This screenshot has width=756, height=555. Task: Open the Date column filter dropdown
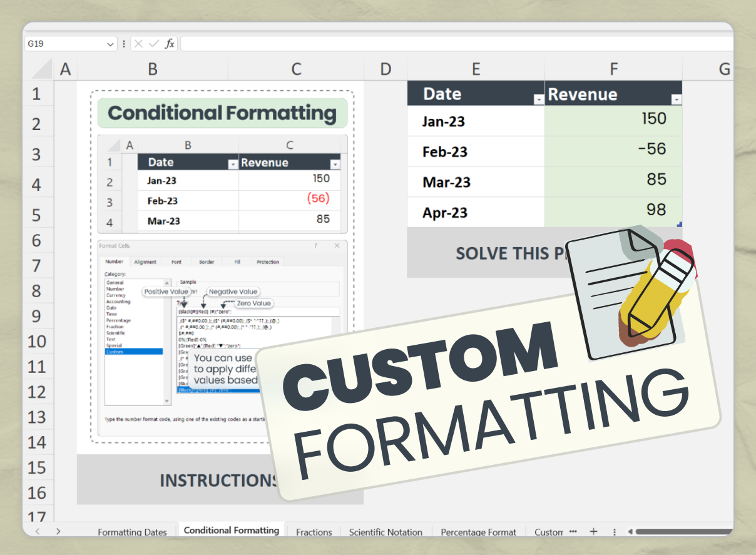[539, 99]
